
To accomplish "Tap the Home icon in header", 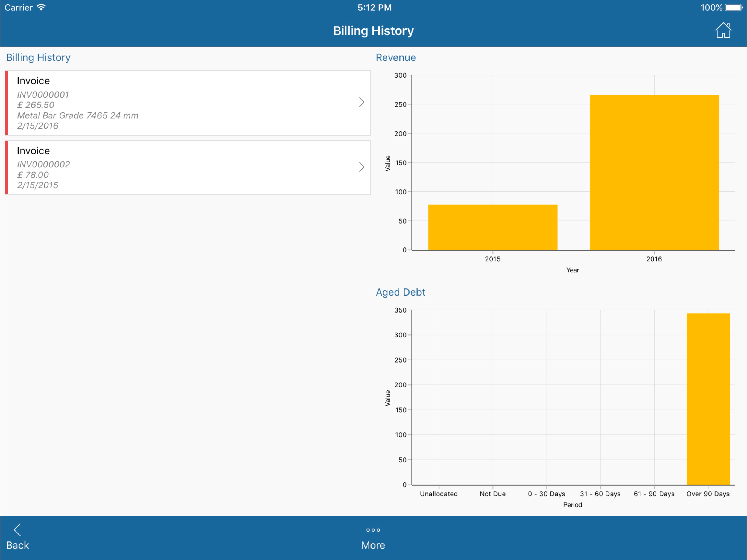I will pyautogui.click(x=723, y=30).
